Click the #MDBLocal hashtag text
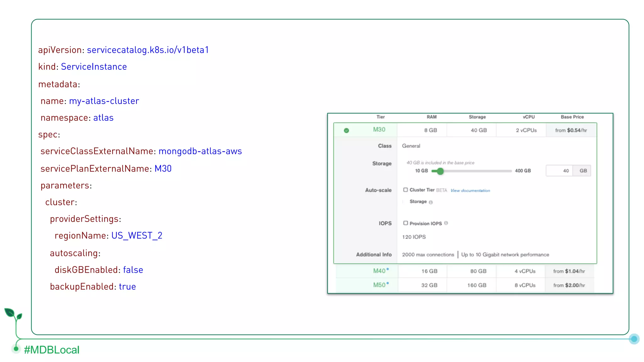 coord(52,350)
